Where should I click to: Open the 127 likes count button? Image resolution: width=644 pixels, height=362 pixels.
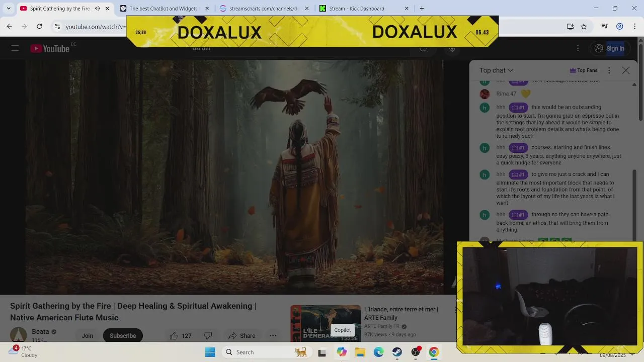click(180, 335)
